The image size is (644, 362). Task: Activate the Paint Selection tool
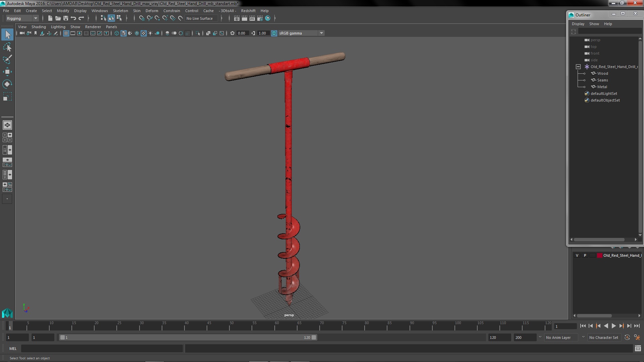click(7, 59)
